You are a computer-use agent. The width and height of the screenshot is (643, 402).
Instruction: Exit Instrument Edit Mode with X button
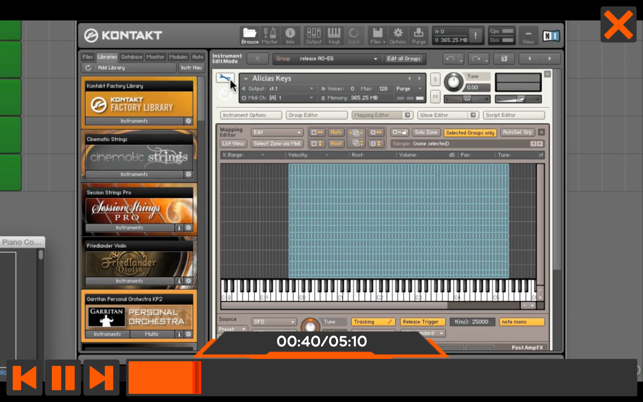point(258,59)
